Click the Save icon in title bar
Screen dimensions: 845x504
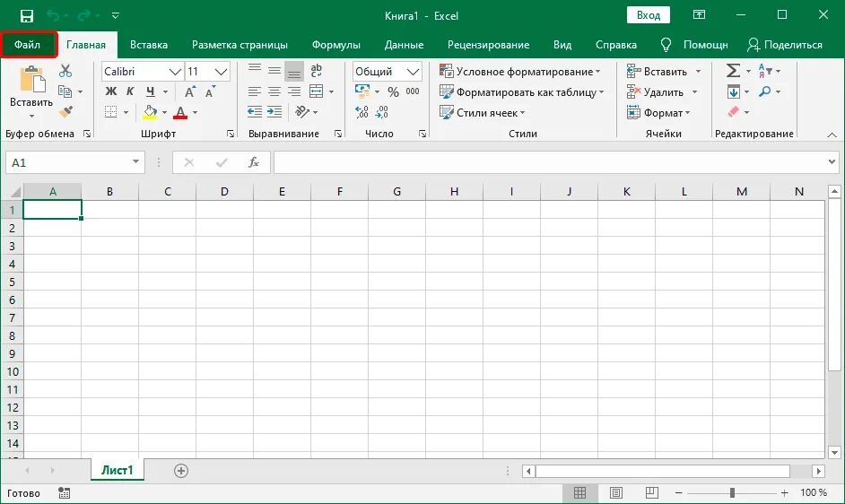coord(26,16)
